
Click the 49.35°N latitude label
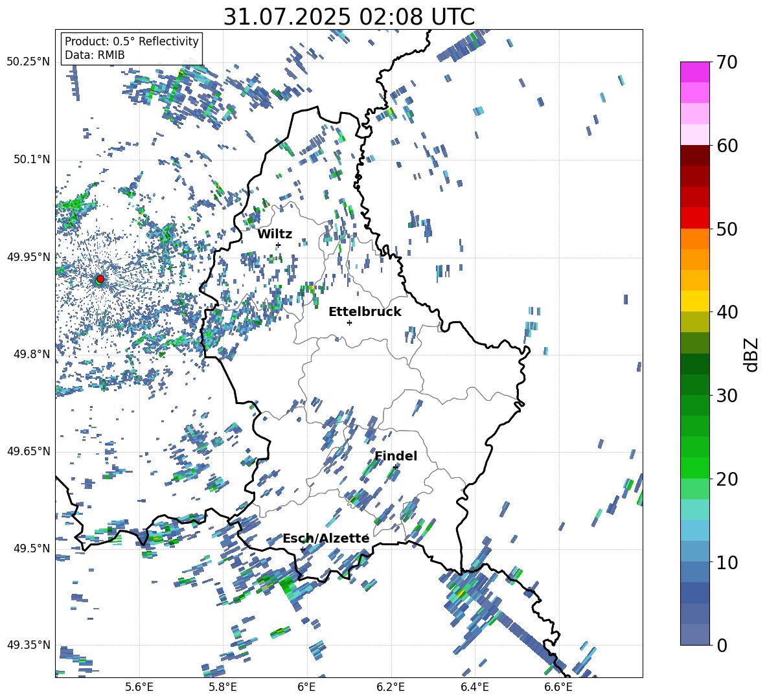point(29,645)
